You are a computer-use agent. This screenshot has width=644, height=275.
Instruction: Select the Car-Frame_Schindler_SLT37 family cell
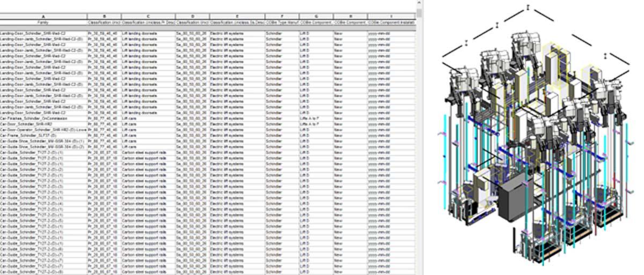pos(43,135)
